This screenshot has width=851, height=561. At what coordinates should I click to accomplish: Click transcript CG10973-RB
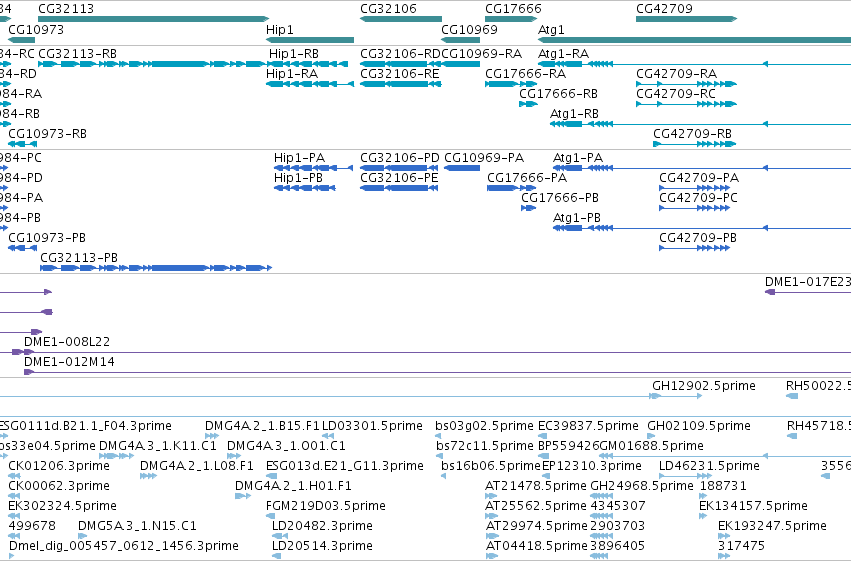22,144
